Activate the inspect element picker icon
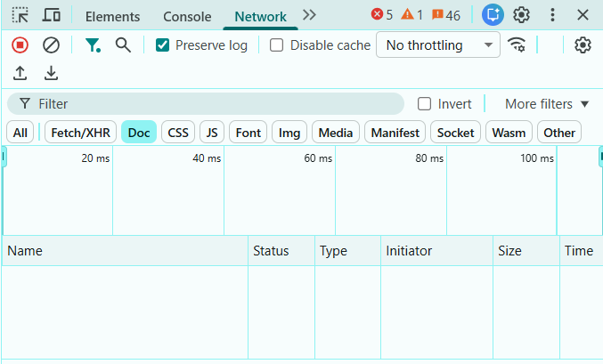603x364 pixels. (x=20, y=15)
